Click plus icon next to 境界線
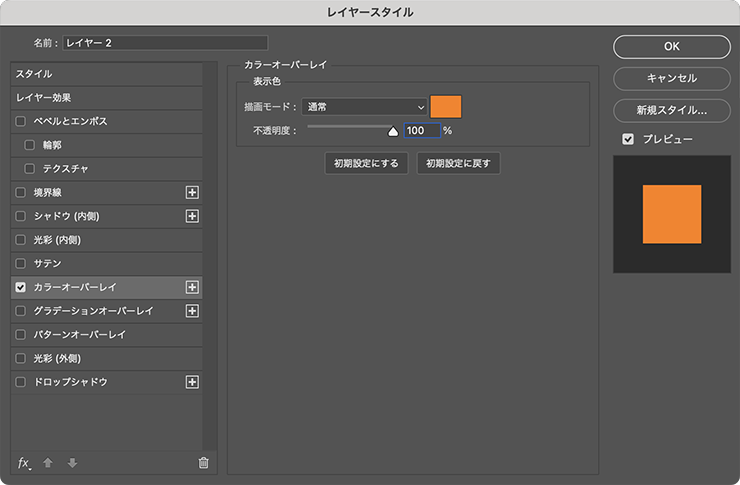740x485 pixels. (x=193, y=192)
